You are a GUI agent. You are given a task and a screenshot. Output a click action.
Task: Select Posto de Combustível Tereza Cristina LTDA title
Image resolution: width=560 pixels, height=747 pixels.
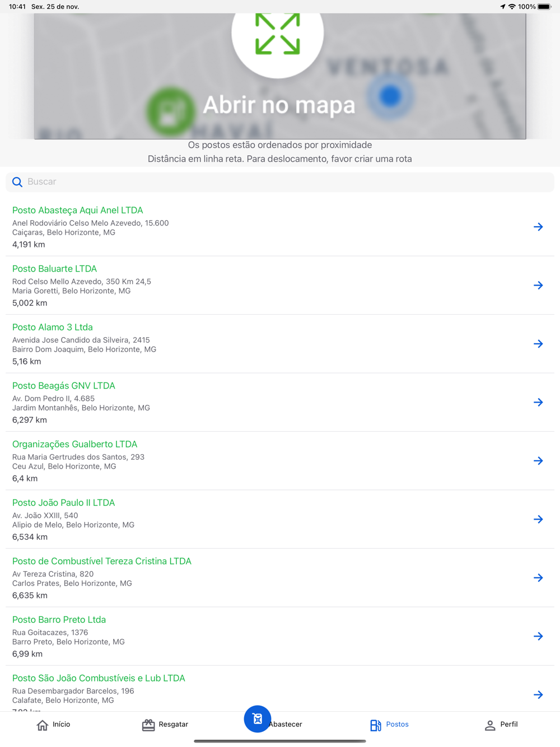pos(102,562)
